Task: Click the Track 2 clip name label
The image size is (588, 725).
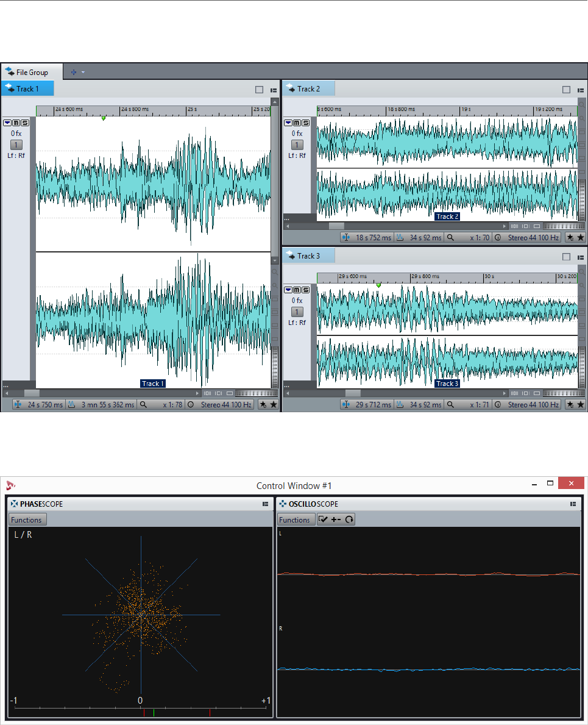Action: click(x=448, y=216)
